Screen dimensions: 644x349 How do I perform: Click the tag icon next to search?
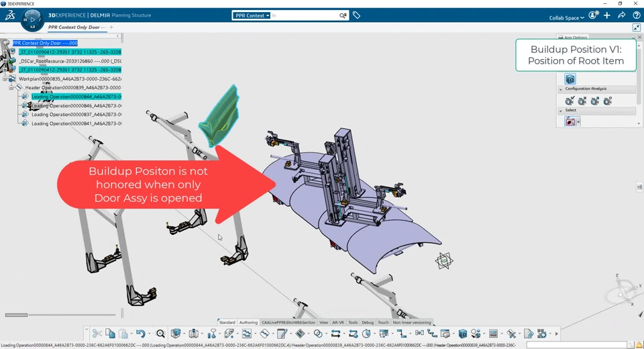click(x=356, y=15)
